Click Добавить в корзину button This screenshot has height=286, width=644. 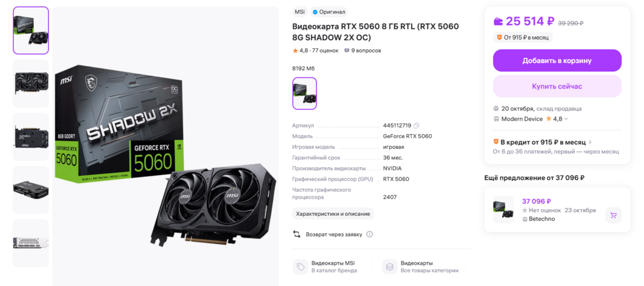pyautogui.click(x=557, y=60)
